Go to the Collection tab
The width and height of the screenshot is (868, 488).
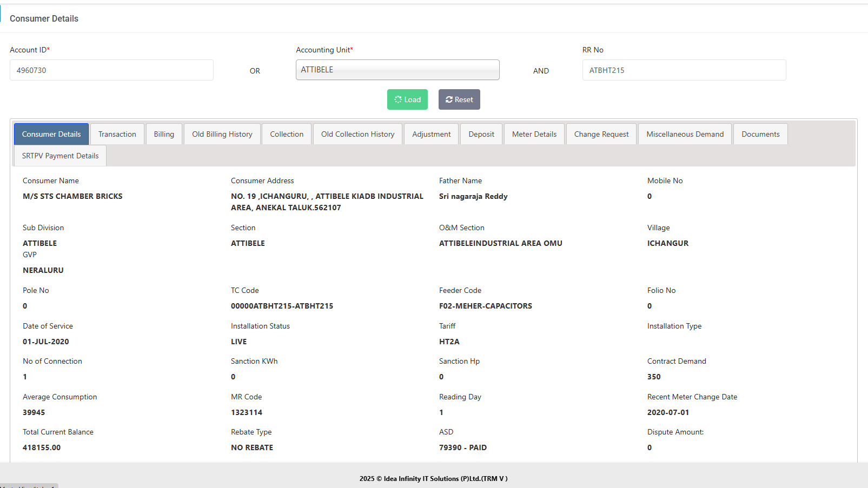[x=287, y=134]
